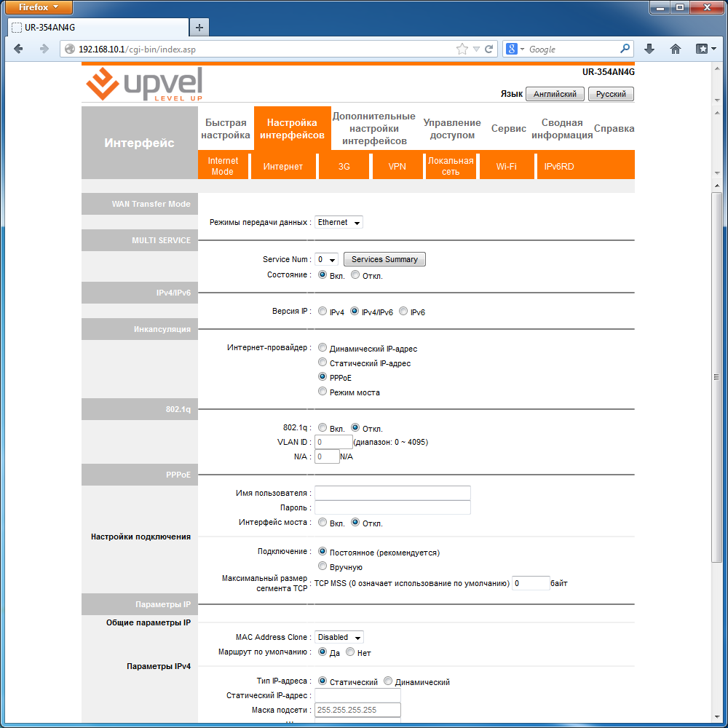Image resolution: width=728 pixels, height=728 pixels.
Task: Enable 802.1q with Вкл.
Action: (323, 427)
